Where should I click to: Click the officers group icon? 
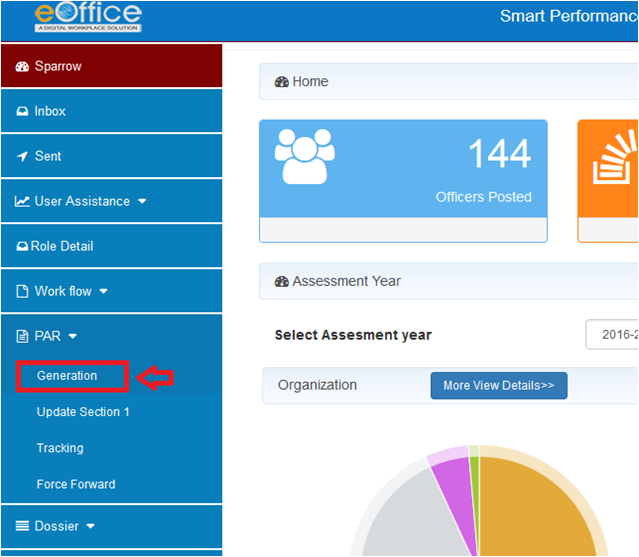[x=305, y=156]
